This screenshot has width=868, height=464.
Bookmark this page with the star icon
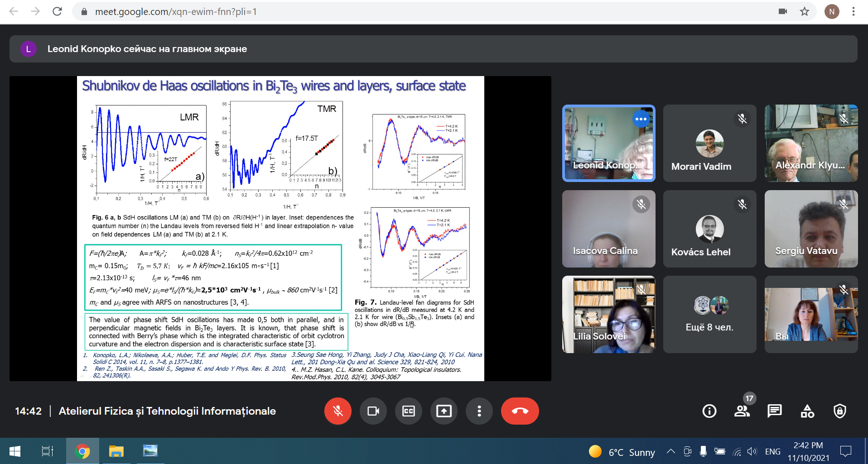pyautogui.click(x=804, y=12)
